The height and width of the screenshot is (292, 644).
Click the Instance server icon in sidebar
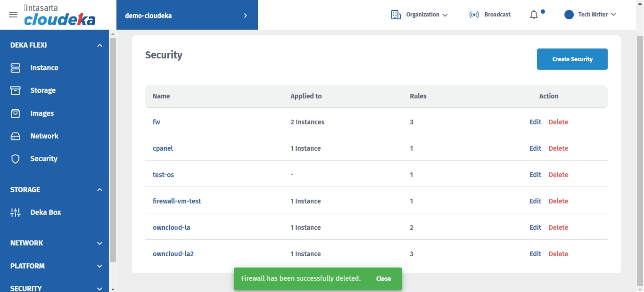pyautogui.click(x=16, y=68)
